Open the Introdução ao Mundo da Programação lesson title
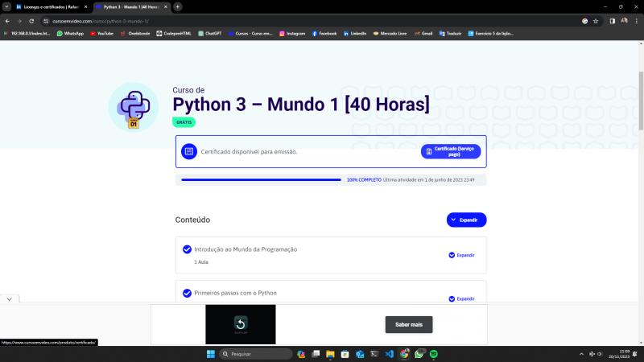Screen dimensions: 644x362 [246, 249]
